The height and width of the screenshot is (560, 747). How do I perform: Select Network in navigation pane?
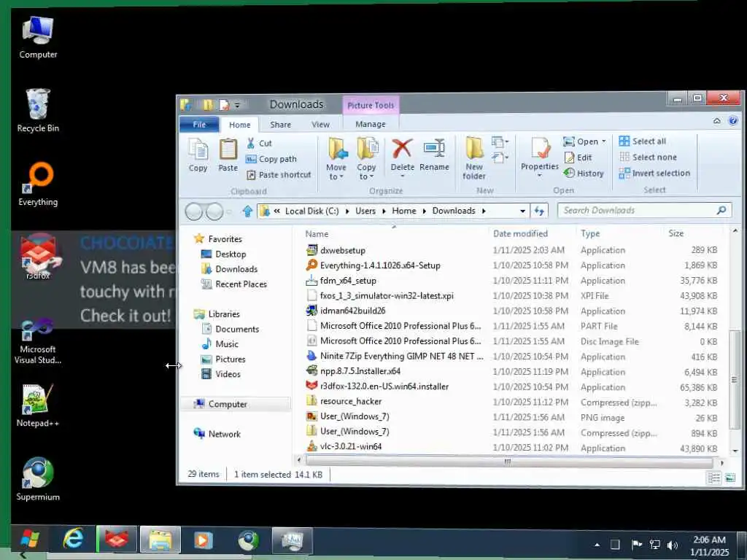(217, 434)
